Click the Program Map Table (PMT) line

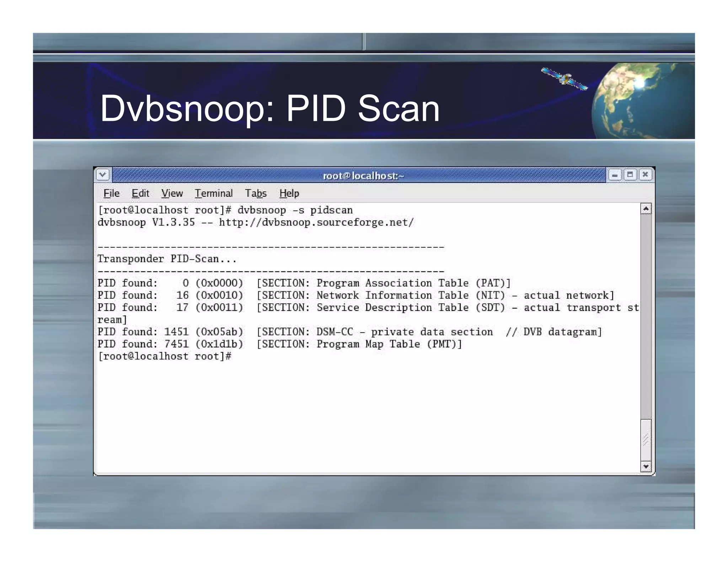[x=280, y=344]
